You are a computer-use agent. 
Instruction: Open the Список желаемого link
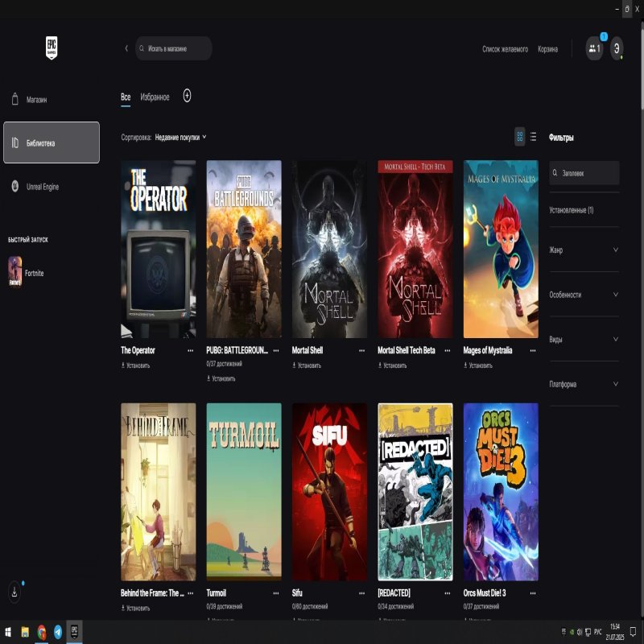click(505, 49)
